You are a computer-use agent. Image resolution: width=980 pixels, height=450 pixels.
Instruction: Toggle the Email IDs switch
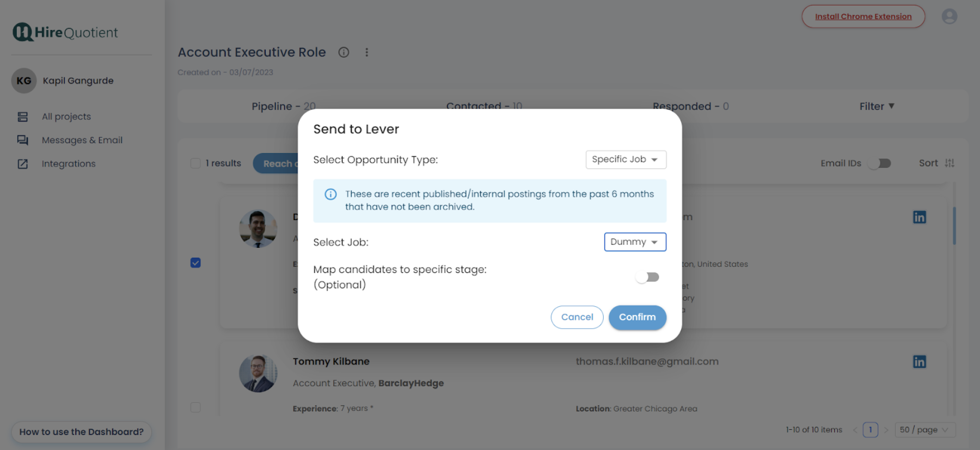[x=880, y=163]
